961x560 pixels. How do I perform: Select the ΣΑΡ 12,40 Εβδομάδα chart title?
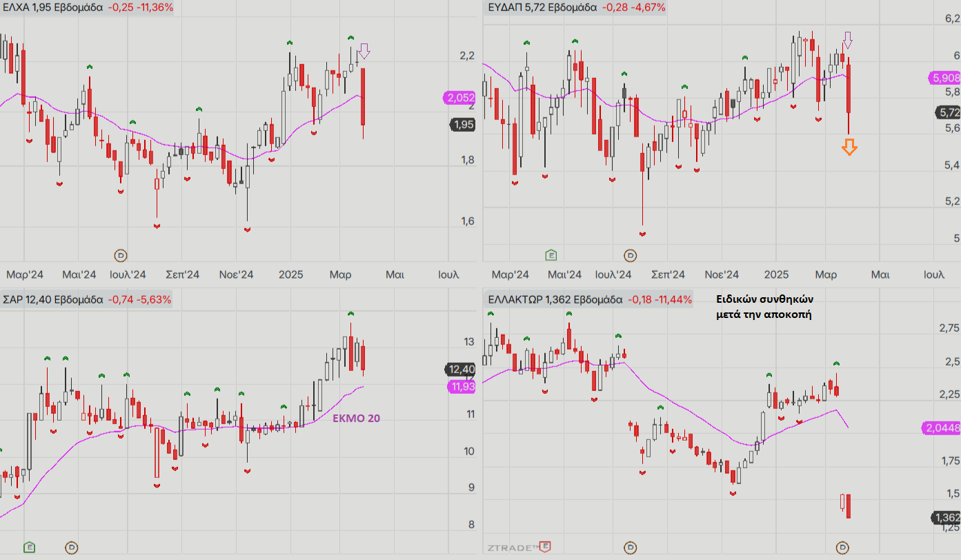(x=52, y=300)
